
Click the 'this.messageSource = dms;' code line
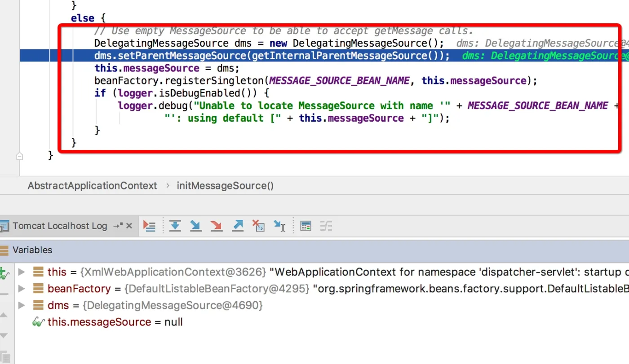tap(167, 68)
